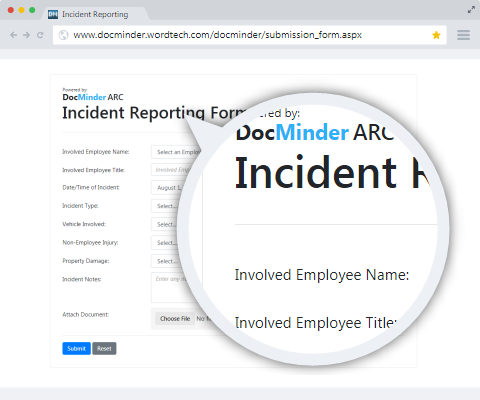Image resolution: width=480 pixels, height=400 pixels.
Task: Click the Incident Notes label
Action: pos(82,279)
